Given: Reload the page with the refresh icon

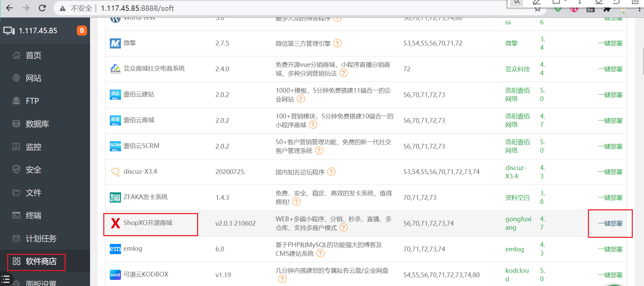Looking at the screenshot, I should (42, 8).
